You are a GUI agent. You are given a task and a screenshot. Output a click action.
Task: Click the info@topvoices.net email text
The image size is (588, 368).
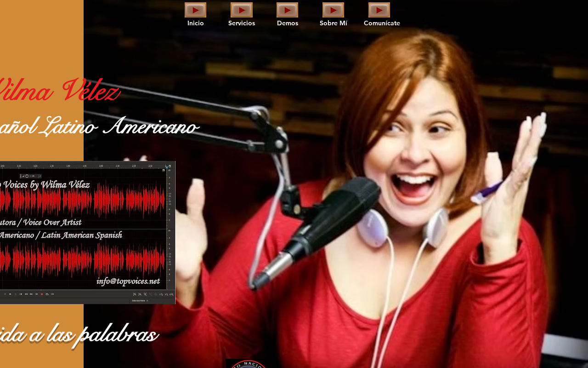point(128,281)
